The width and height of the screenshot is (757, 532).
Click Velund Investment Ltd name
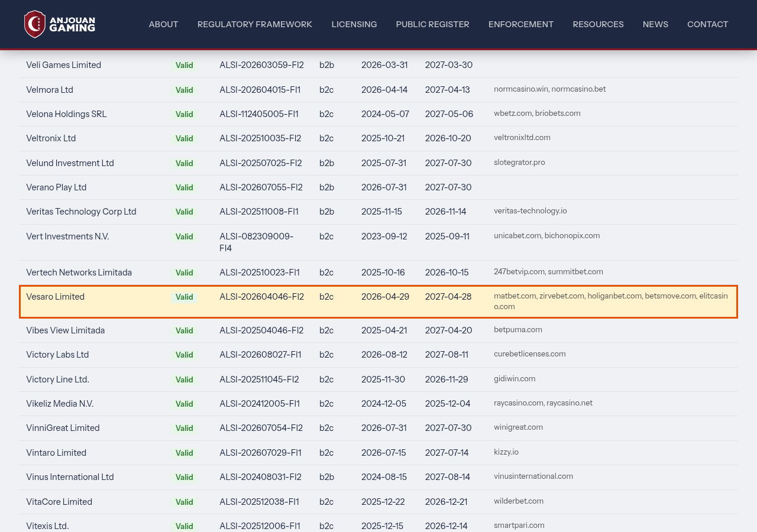pos(70,163)
